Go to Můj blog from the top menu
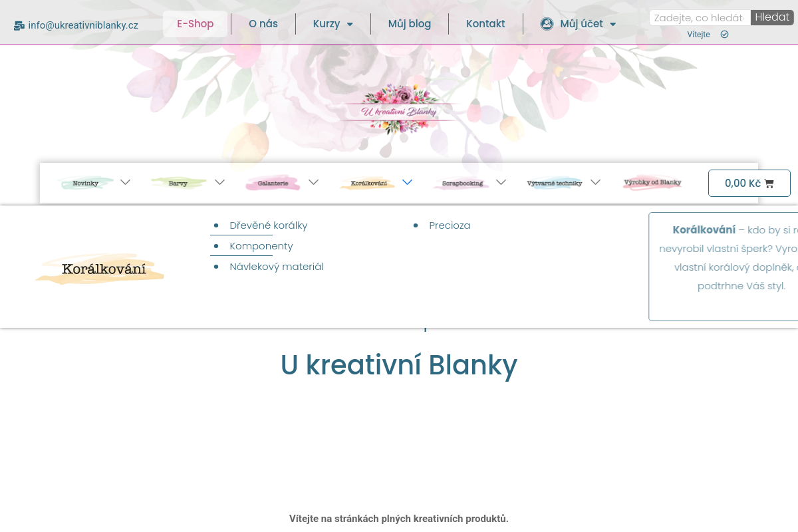The width and height of the screenshot is (798, 532). point(409,23)
